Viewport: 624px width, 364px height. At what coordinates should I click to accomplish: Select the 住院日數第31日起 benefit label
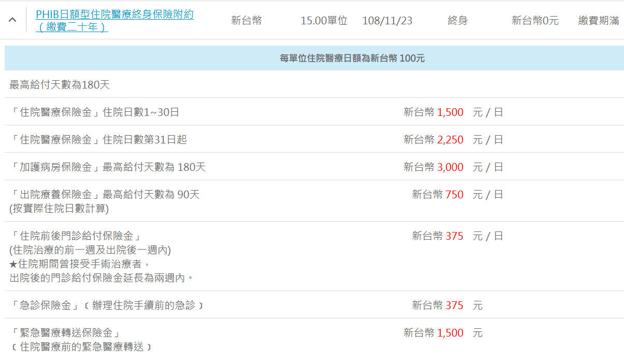(x=98, y=140)
